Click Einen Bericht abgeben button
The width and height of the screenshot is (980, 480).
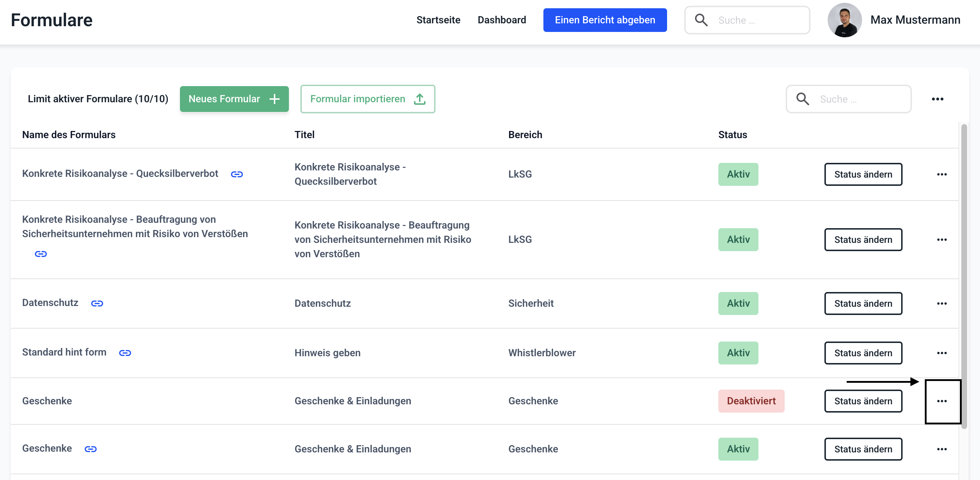pos(604,20)
